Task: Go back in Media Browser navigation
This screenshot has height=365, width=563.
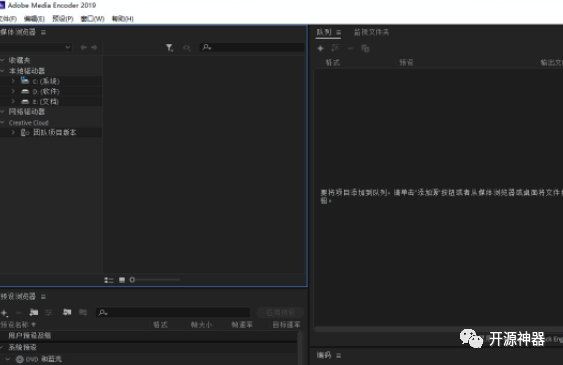Action: tap(84, 47)
